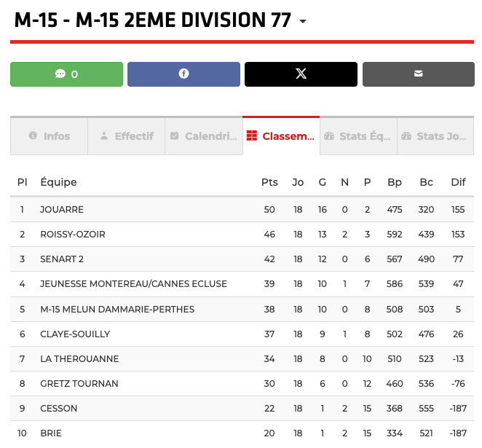Click the Dif column header

(x=458, y=182)
